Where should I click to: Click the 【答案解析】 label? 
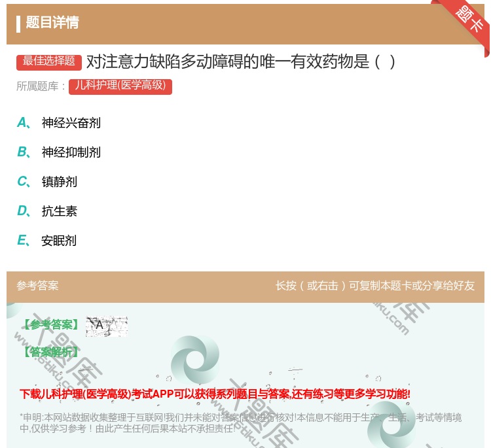tap(51, 353)
